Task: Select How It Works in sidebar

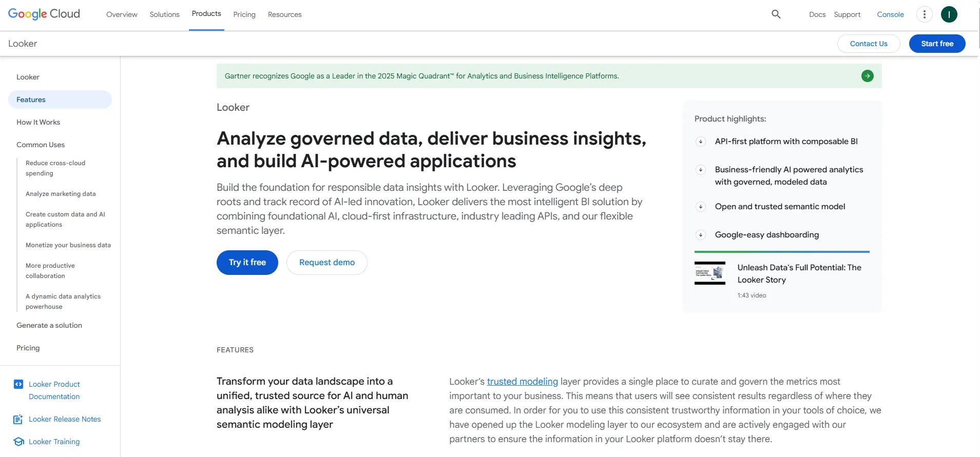Action: [39, 122]
